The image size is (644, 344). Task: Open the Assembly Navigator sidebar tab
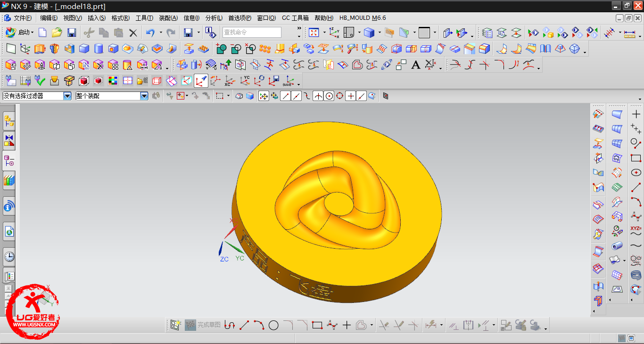point(9,121)
